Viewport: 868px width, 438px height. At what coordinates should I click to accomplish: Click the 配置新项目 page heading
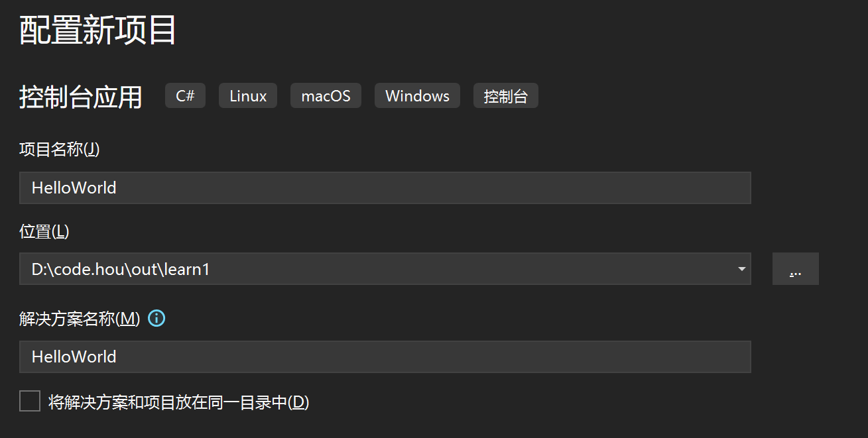(x=97, y=30)
